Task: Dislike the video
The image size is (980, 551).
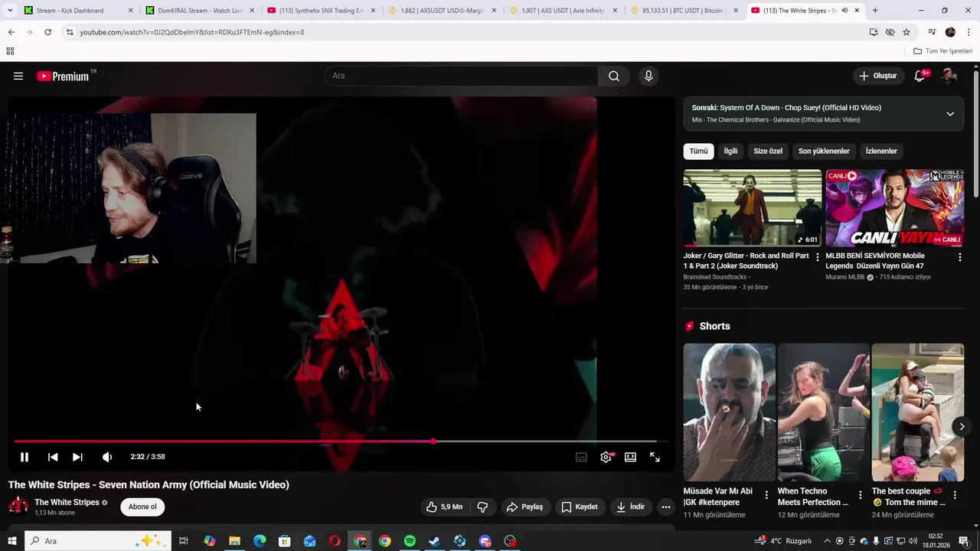Action: coord(482,507)
